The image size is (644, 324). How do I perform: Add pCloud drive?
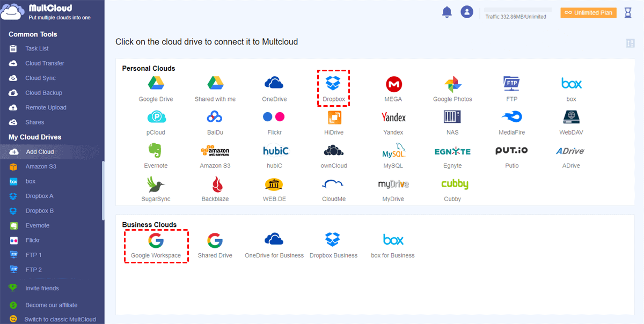click(156, 122)
